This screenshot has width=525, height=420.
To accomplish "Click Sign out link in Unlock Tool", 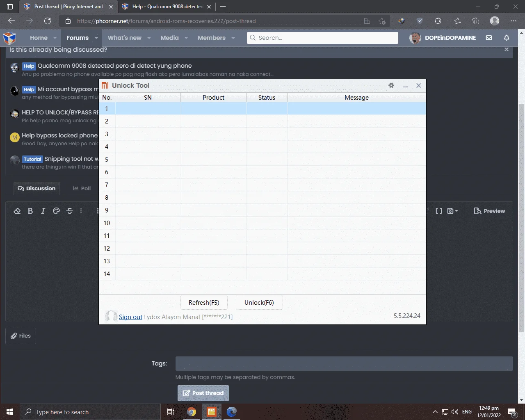I will point(130,317).
